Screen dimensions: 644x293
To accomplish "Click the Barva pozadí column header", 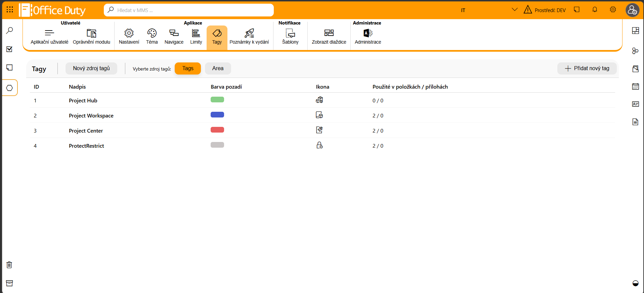I will coord(226,87).
